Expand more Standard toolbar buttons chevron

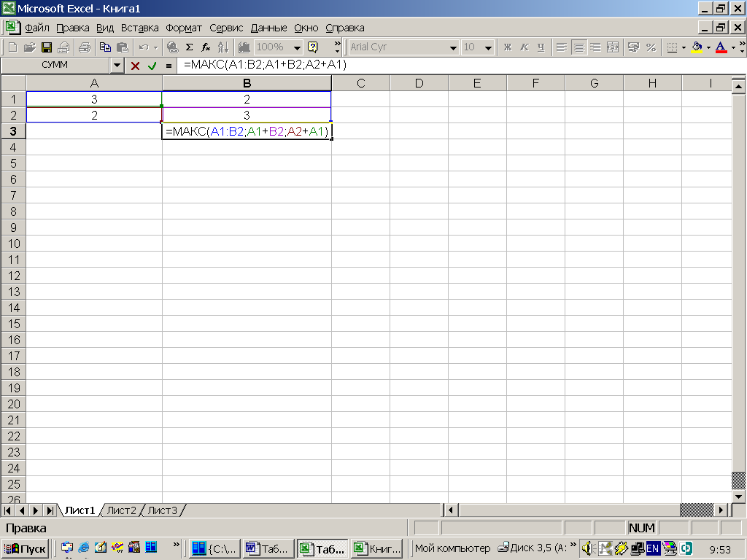click(x=337, y=47)
